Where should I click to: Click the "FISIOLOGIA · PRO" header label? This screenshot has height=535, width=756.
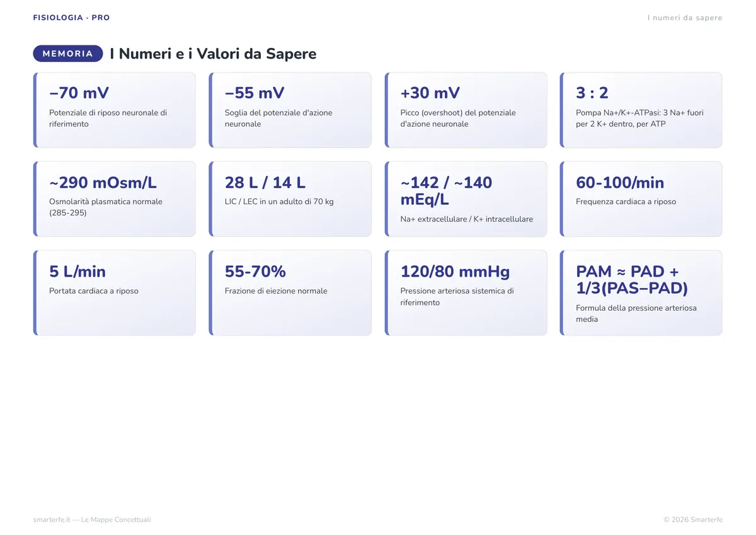click(71, 18)
